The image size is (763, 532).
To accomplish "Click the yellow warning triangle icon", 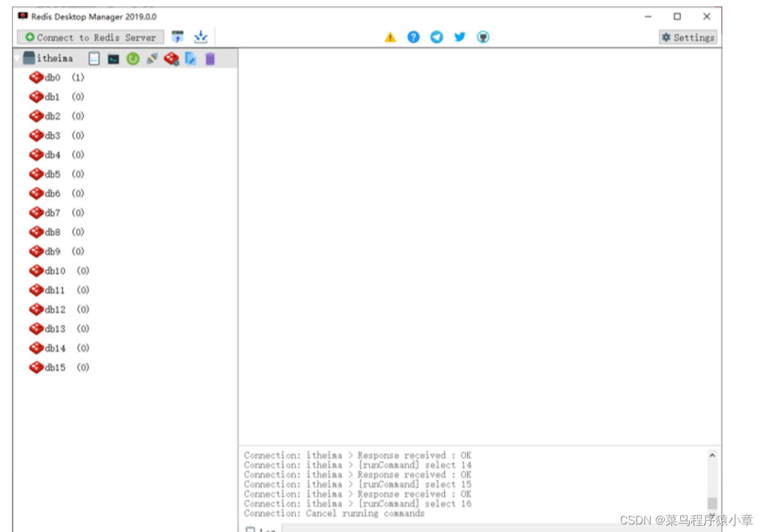I will (x=390, y=37).
